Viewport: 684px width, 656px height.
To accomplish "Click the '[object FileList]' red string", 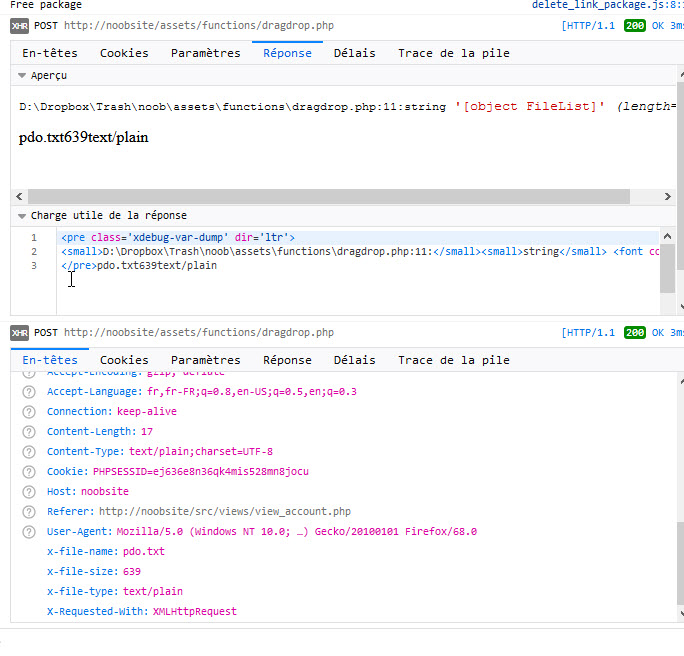I will click(530, 107).
